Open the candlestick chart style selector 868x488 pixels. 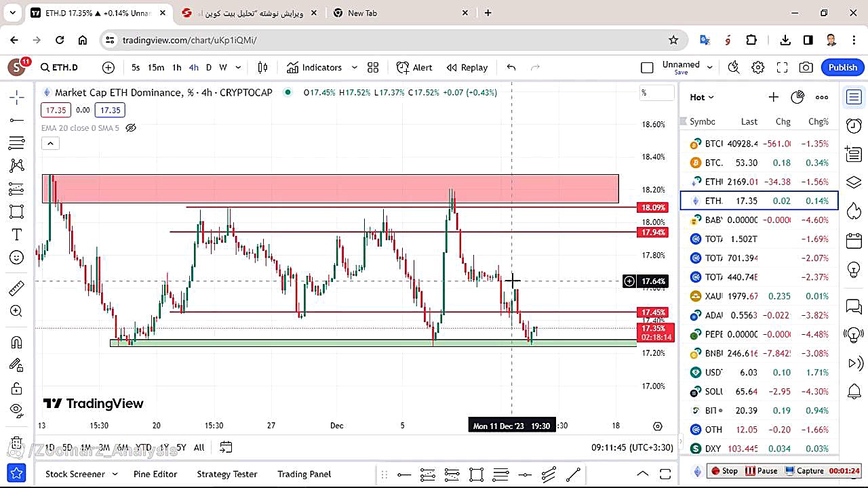click(263, 67)
